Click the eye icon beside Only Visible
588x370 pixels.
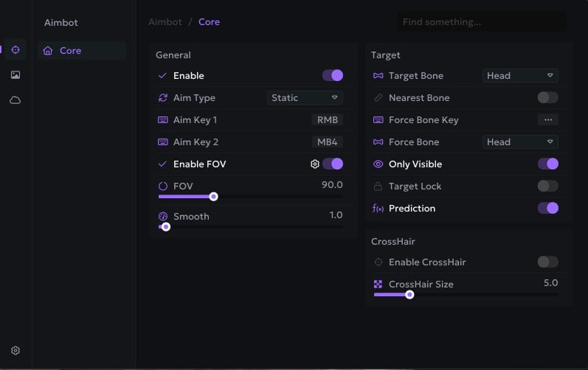coord(378,164)
